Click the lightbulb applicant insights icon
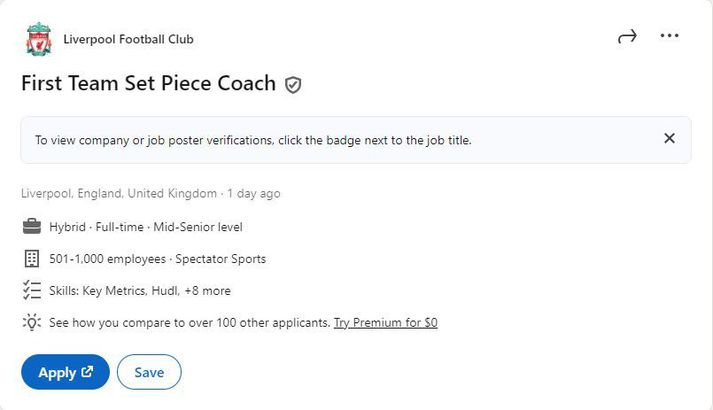This screenshot has width=713, height=410. point(32,322)
